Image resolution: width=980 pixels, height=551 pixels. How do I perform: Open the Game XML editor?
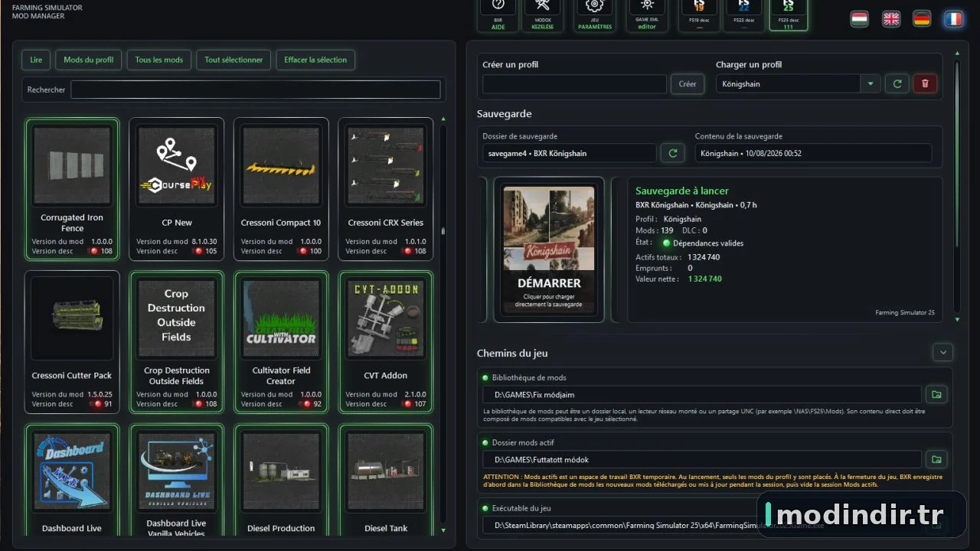647,14
